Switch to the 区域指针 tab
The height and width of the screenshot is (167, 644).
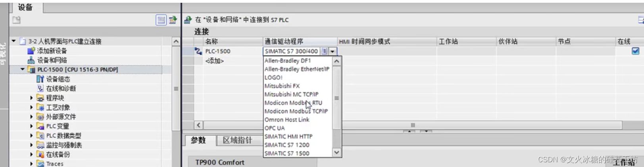[x=238, y=140]
